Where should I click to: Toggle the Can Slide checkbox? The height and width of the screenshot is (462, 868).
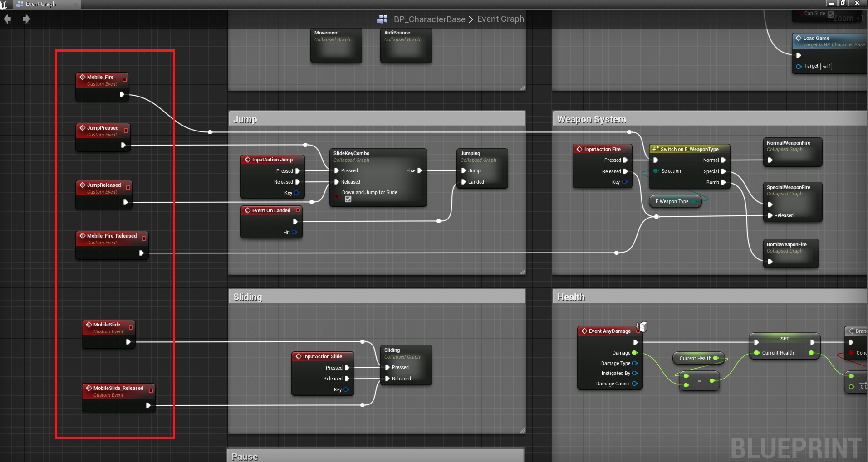(830, 14)
